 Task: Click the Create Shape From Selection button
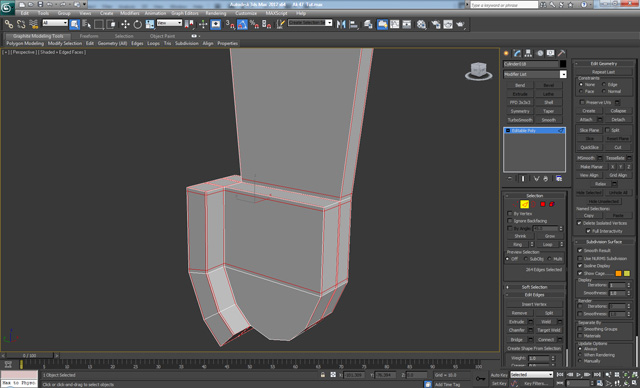534,348
